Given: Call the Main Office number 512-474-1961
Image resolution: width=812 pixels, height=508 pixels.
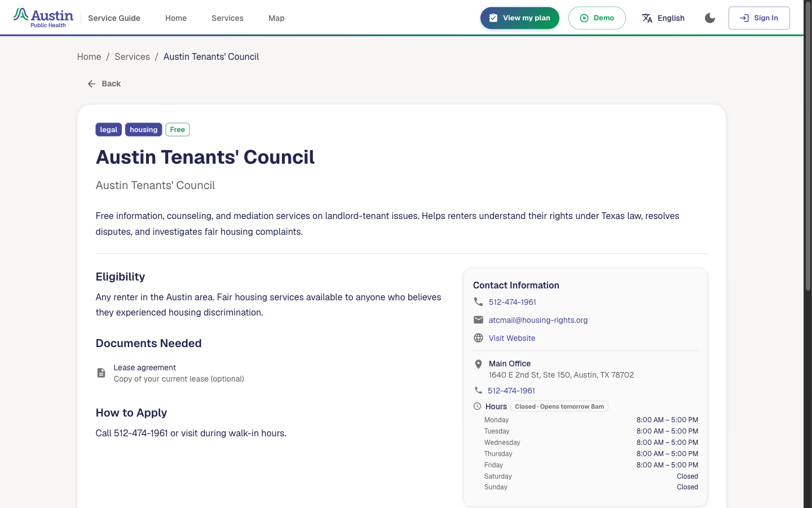Looking at the screenshot, I should coord(511,391).
